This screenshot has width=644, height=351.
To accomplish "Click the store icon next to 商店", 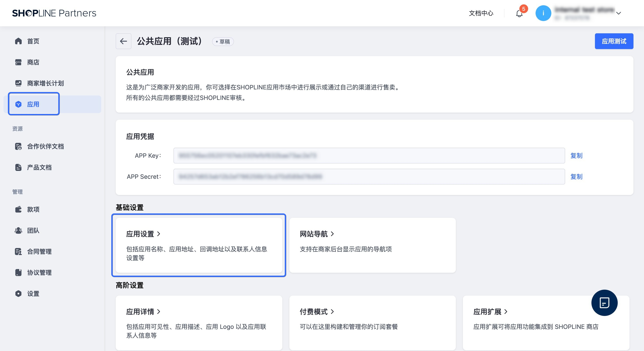I will point(18,62).
